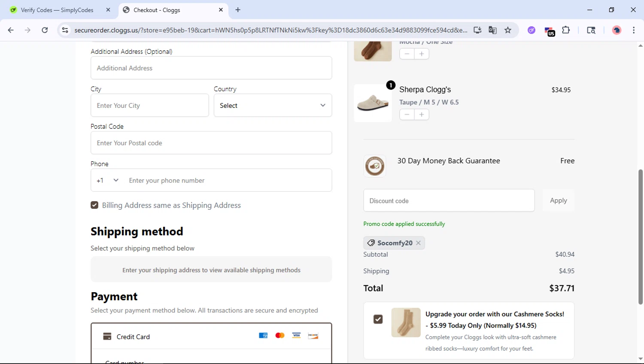644x364 pixels.
Task: Open site information icon in address bar
Action: pos(65,30)
